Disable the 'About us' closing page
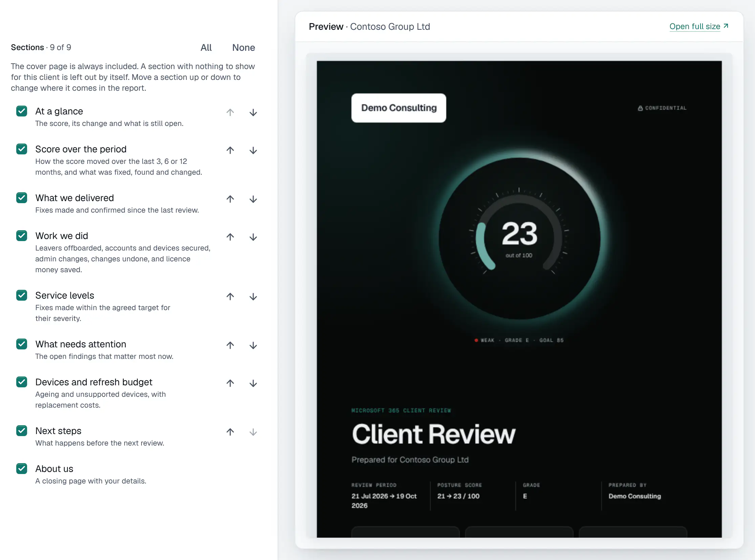The height and width of the screenshot is (560, 755). [x=22, y=469]
